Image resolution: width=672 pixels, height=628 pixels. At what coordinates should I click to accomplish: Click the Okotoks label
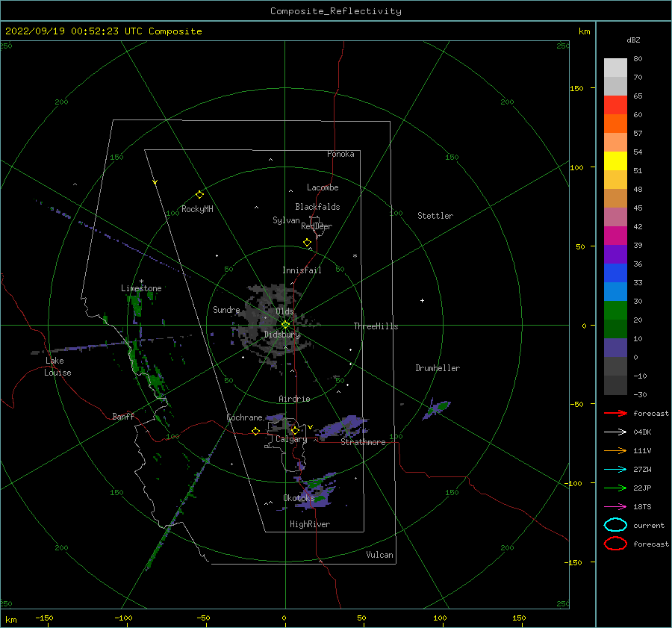299,498
